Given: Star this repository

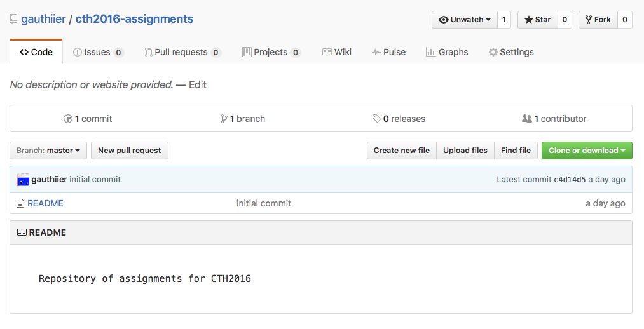Looking at the screenshot, I should (x=538, y=20).
